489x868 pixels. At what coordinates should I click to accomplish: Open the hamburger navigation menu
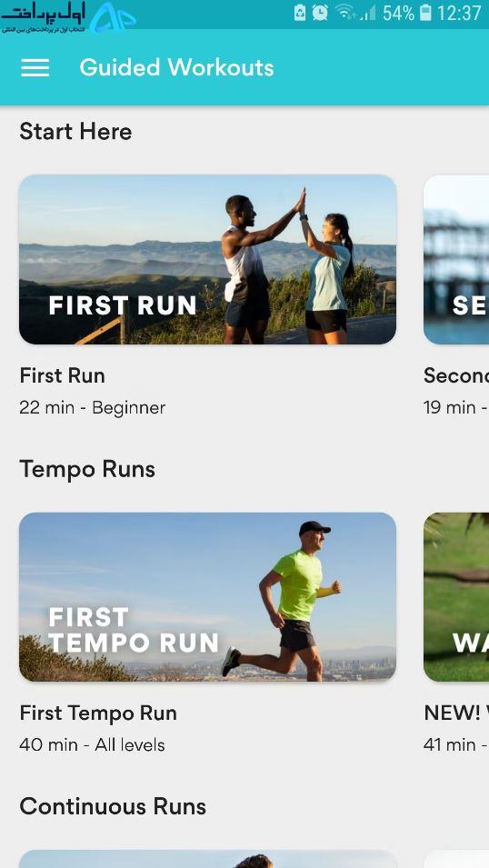click(x=35, y=67)
